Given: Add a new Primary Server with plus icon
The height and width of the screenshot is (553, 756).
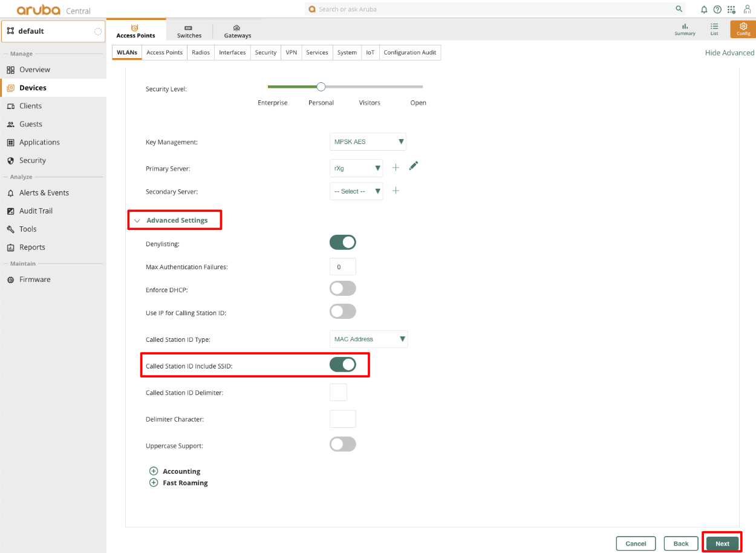Looking at the screenshot, I should 396,168.
